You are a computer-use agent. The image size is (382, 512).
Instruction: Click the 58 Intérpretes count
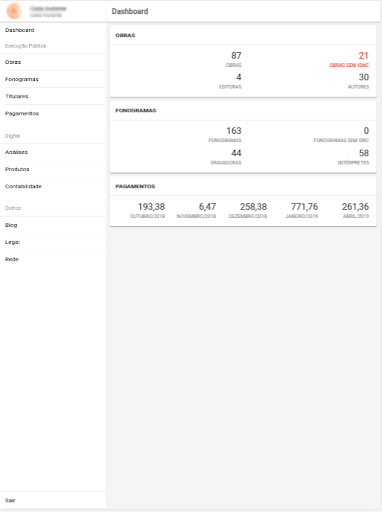(x=364, y=153)
